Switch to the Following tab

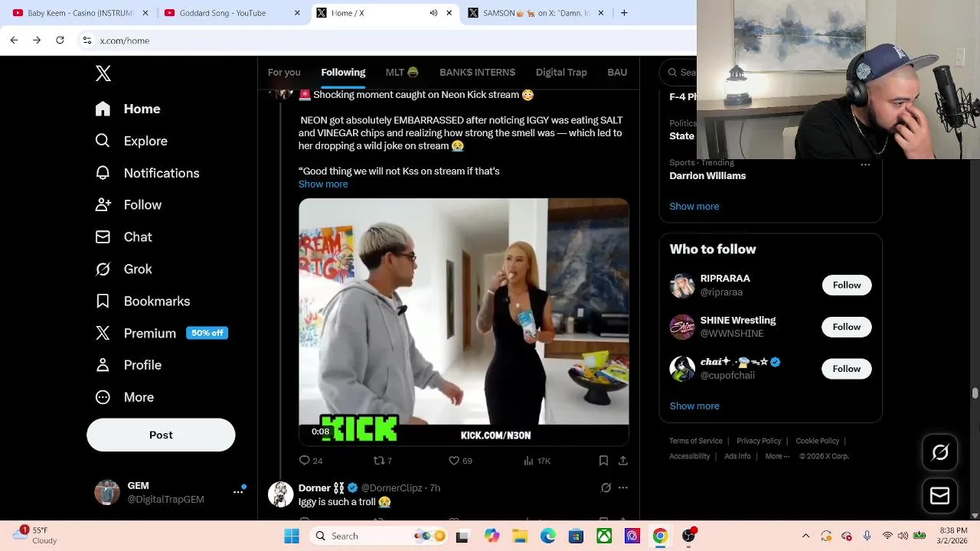343,72
